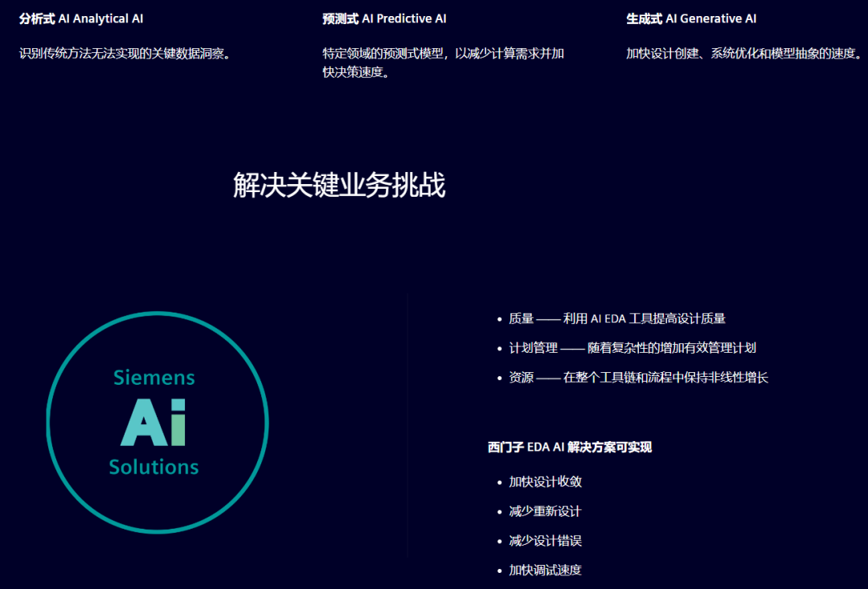Viewport: 868px width, 589px height.
Task: Select the bullet "加快设计收敛"
Action: 545,481
